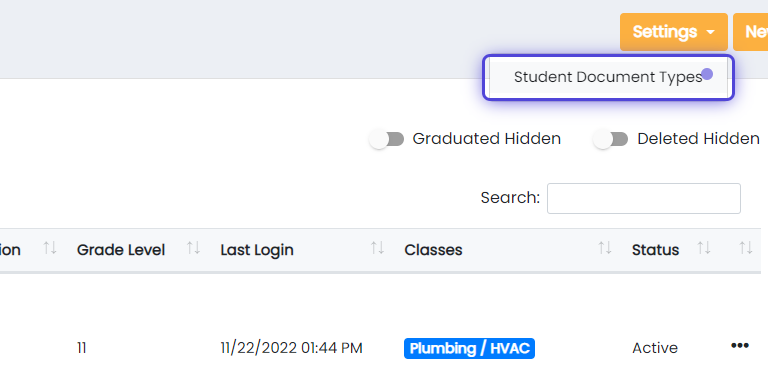Click the sort arrows in the unlabeled last column
Screen dimensions: 768x384
point(746,248)
